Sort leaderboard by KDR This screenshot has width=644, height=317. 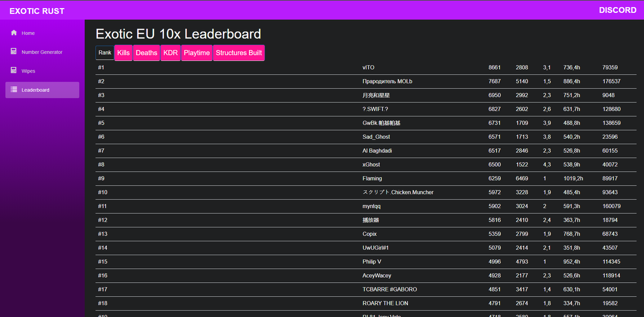point(171,53)
